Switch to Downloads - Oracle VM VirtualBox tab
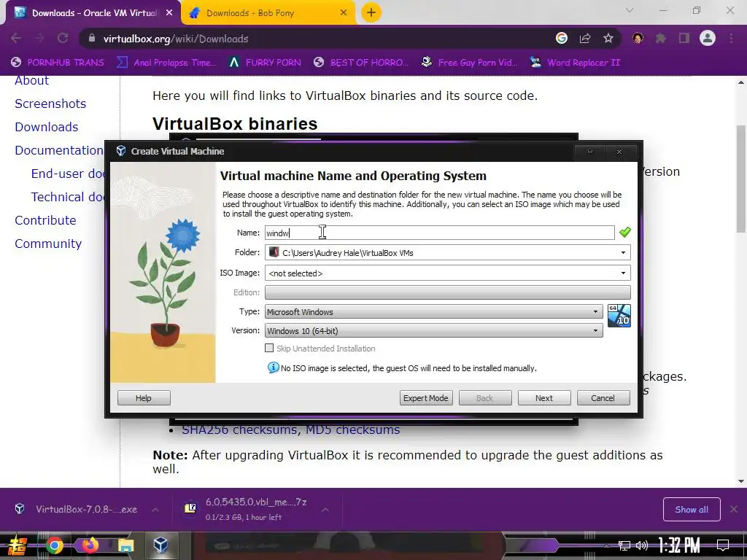 pyautogui.click(x=94, y=13)
